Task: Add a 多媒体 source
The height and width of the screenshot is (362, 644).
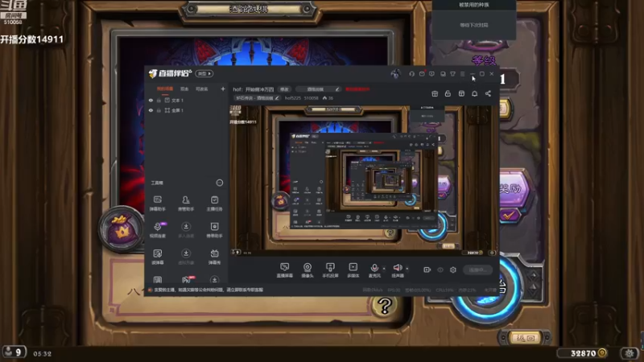Action: coord(353,270)
